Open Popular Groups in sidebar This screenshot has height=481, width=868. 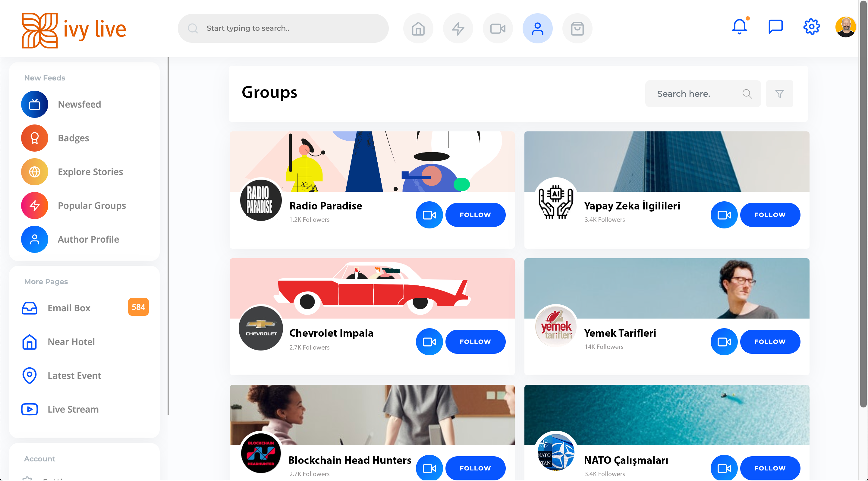pyautogui.click(x=92, y=205)
